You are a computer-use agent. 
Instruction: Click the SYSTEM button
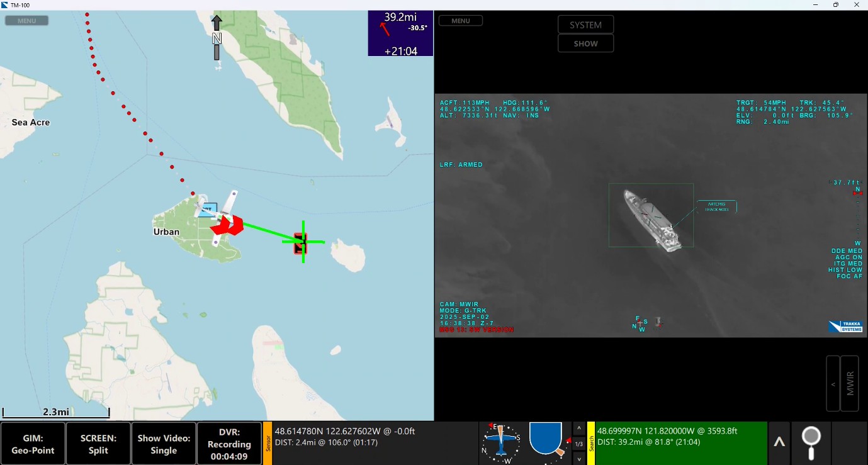point(585,25)
